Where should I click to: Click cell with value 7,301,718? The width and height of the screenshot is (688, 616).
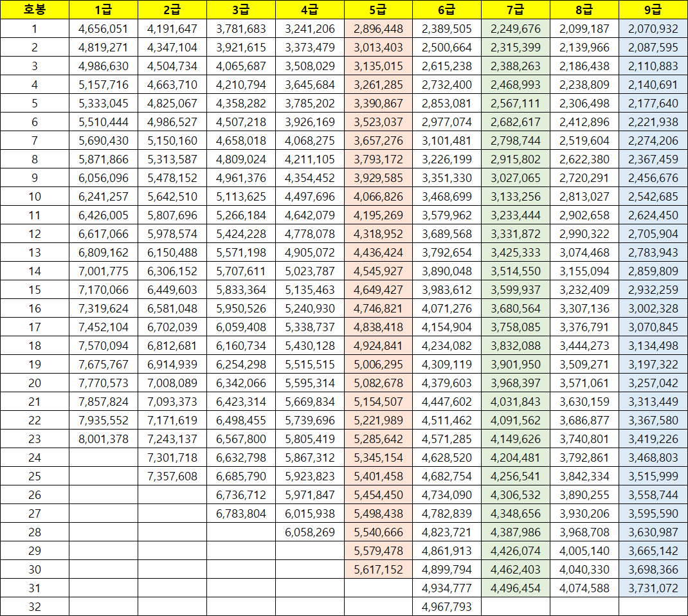(172, 458)
